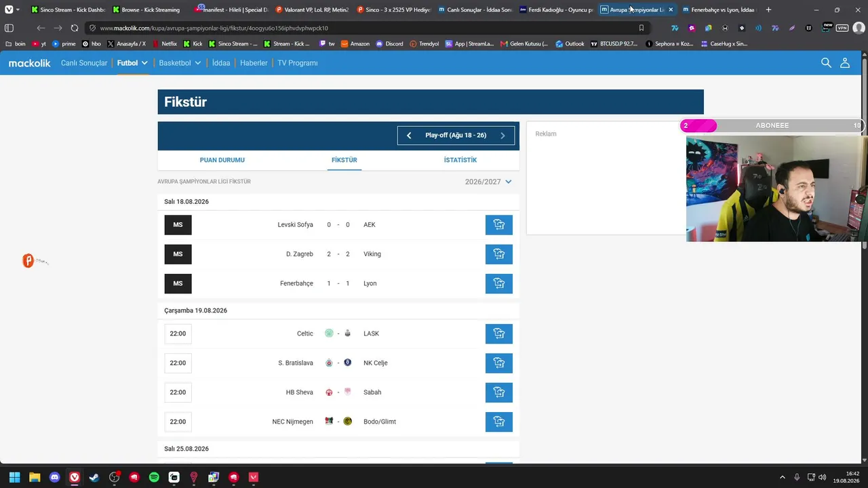Switch to the İSTATİSTİK tab

point(460,160)
